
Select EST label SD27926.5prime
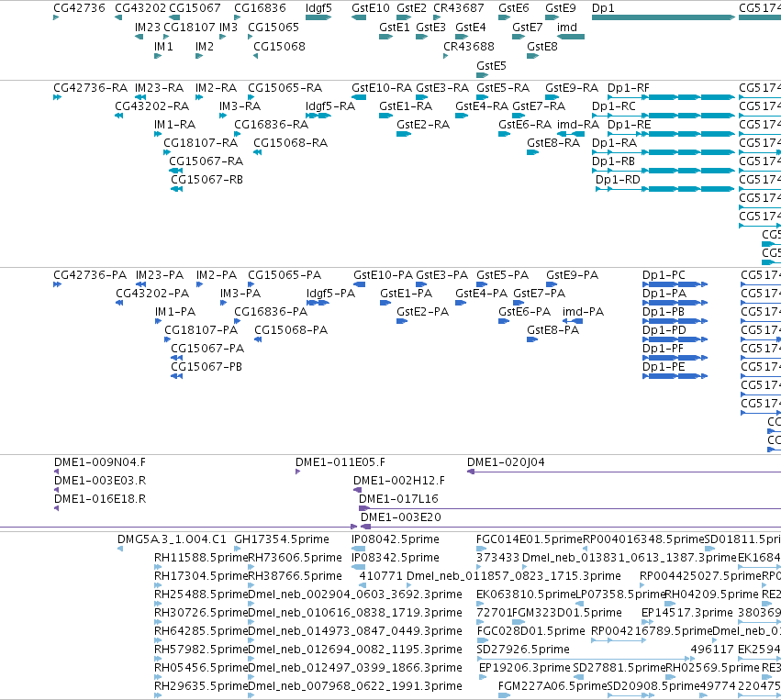(523, 650)
